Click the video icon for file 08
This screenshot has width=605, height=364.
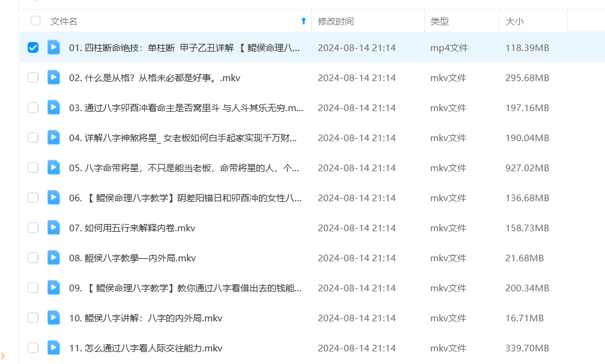click(53, 258)
